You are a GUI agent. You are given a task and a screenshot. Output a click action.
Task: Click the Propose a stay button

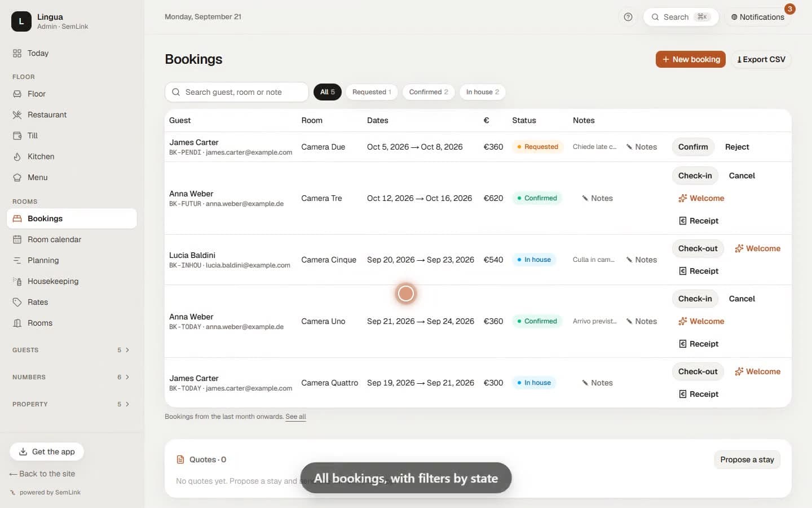pos(747,459)
